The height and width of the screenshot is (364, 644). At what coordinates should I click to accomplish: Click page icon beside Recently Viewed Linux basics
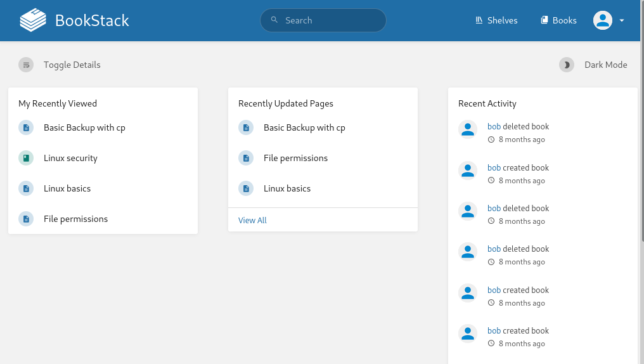pos(26,188)
